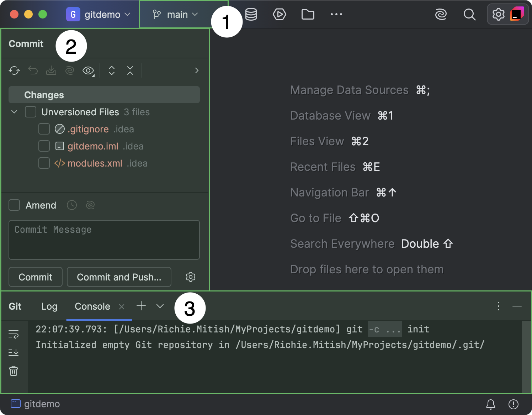Click into the Commit Message field
This screenshot has width=532, height=415.
pyautogui.click(x=104, y=240)
